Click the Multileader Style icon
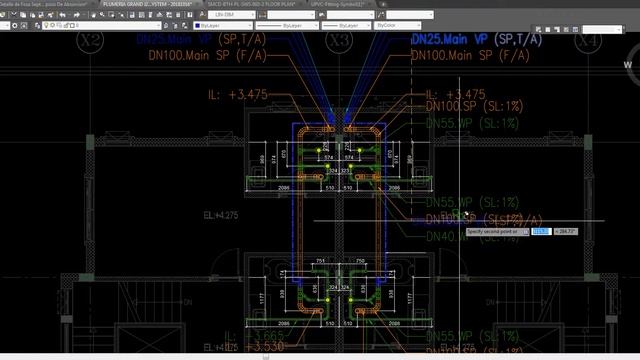Screen dimensions: 640x360 [x=381, y=15]
